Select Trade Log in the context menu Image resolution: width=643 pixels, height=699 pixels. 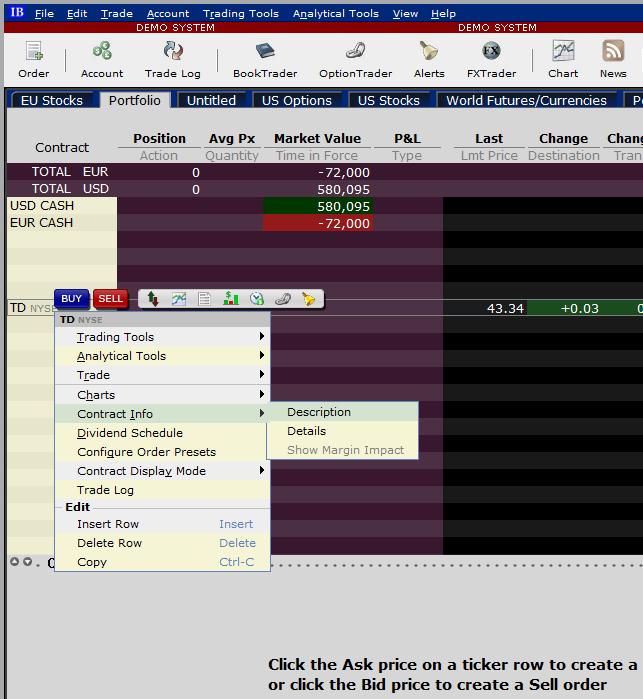[x=162, y=490]
